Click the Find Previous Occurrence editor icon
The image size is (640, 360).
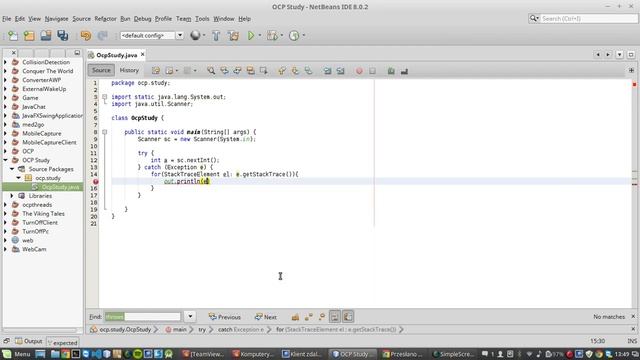click(224, 71)
